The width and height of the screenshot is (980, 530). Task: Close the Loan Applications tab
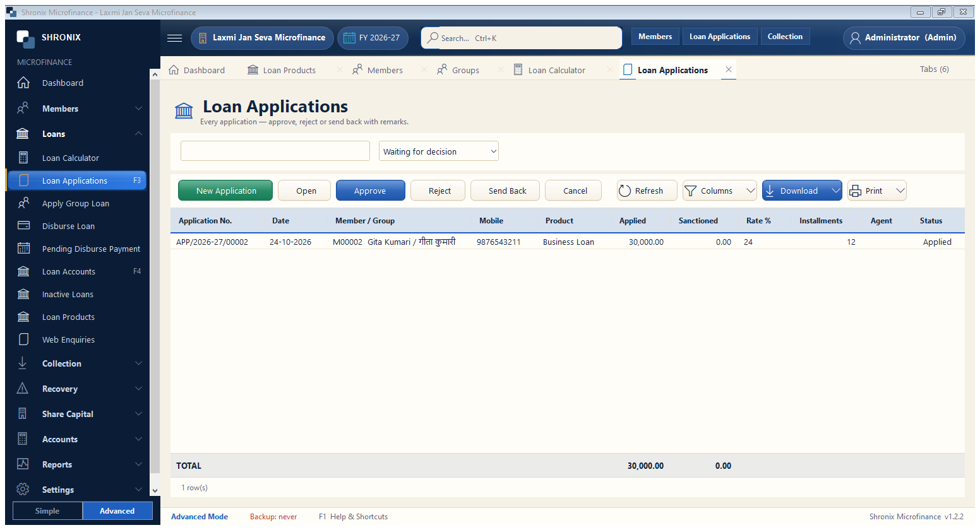729,69
